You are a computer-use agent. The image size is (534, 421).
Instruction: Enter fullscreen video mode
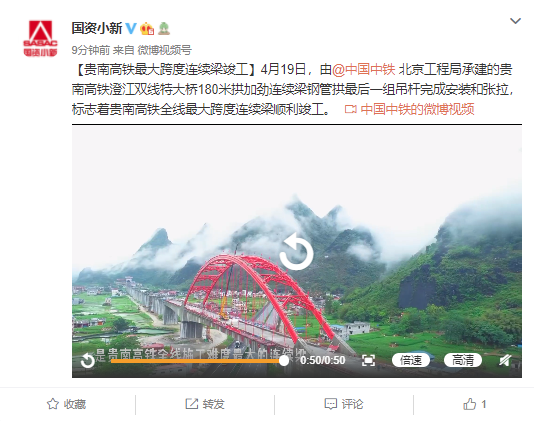click(368, 360)
